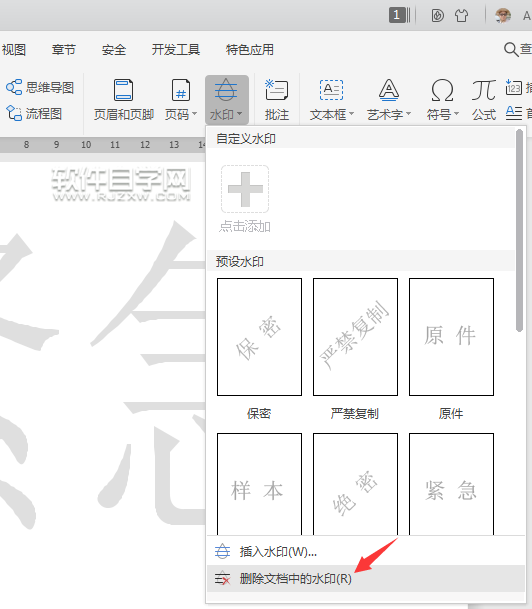Click the Watermark (水印) ribbon icon
Viewport: 532px width, 609px height.
tap(226, 89)
